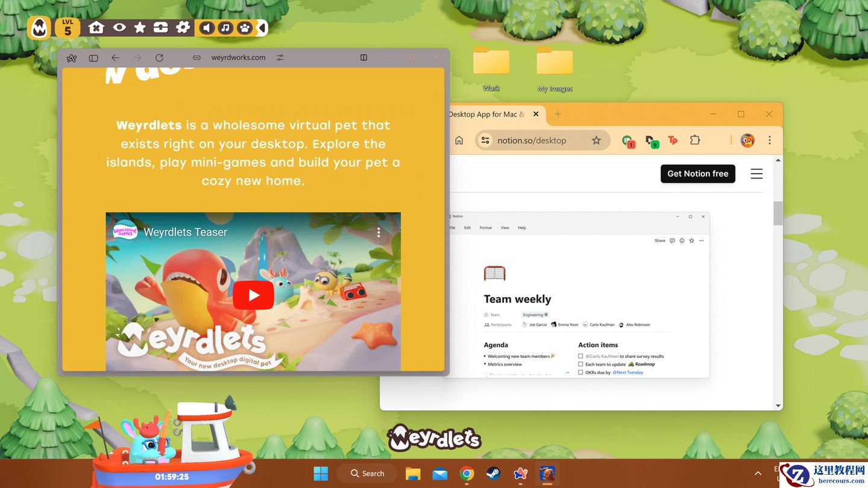Open the Weyrdlets Teaser video title link
This screenshot has width=868, height=488.
point(186,232)
